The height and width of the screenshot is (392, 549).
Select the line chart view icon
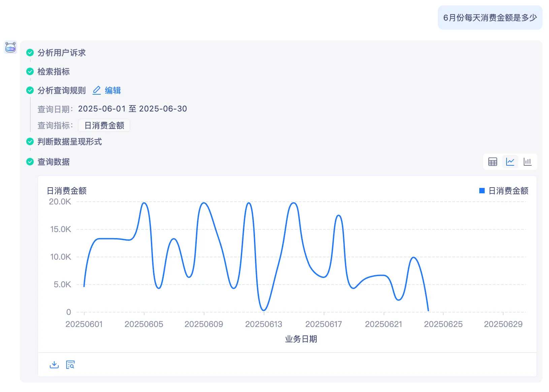pyautogui.click(x=510, y=162)
